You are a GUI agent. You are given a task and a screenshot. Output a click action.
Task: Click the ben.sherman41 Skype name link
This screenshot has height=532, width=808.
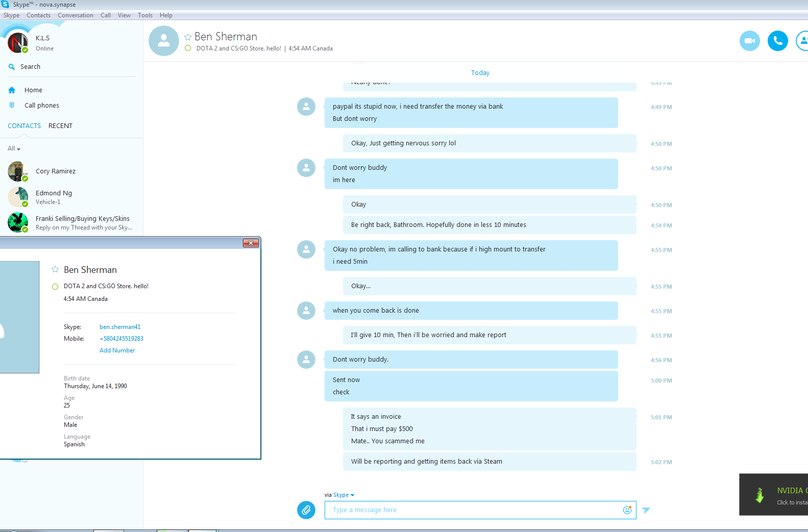[120, 327]
